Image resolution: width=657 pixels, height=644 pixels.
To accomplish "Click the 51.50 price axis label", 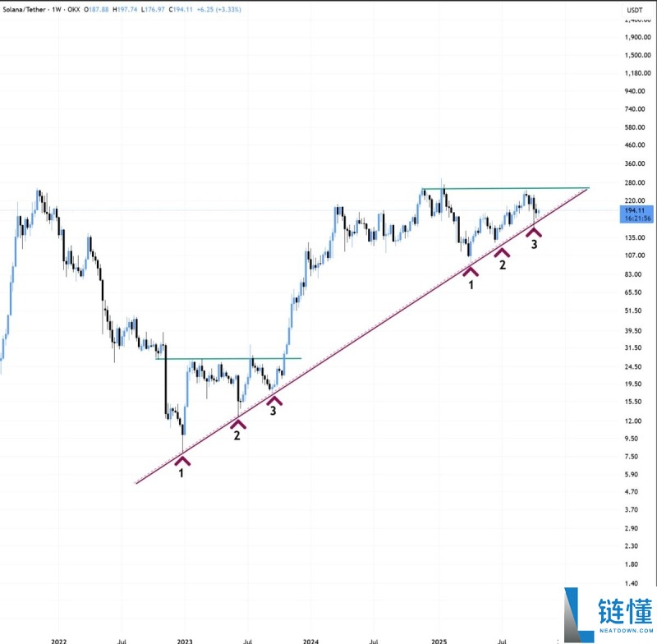I will pos(633,310).
